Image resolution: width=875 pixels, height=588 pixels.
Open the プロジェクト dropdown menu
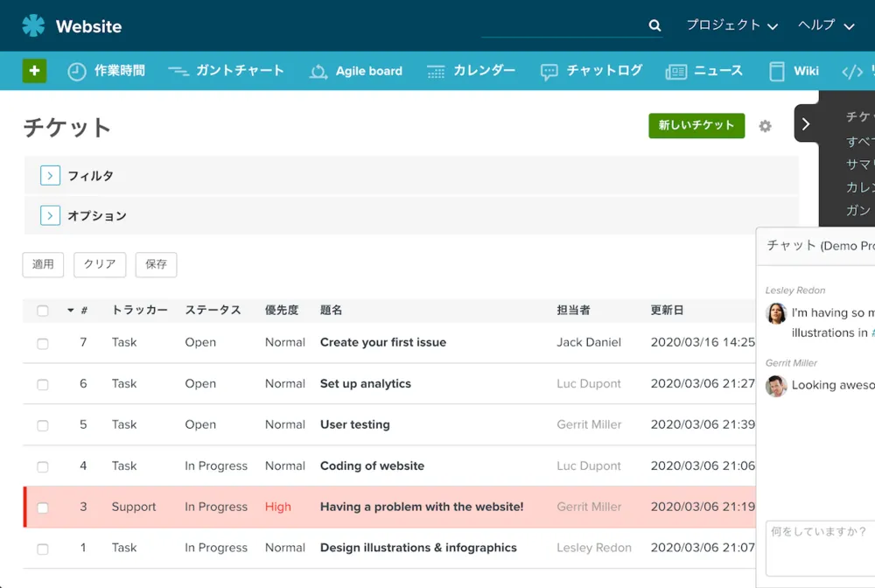[731, 25]
